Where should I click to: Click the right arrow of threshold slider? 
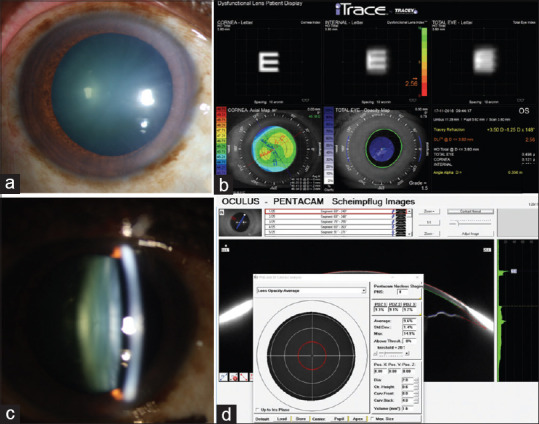pyautogui.click(x=407, y=354)
